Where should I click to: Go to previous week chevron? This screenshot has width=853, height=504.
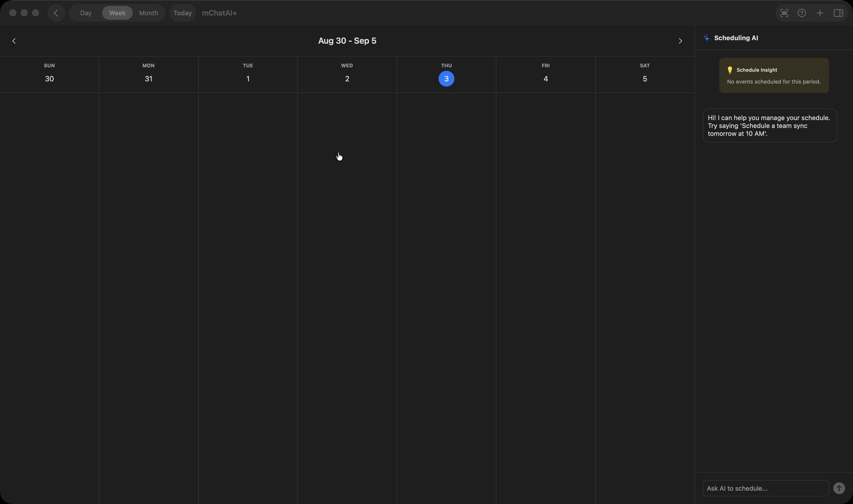[x=14, y=41]
